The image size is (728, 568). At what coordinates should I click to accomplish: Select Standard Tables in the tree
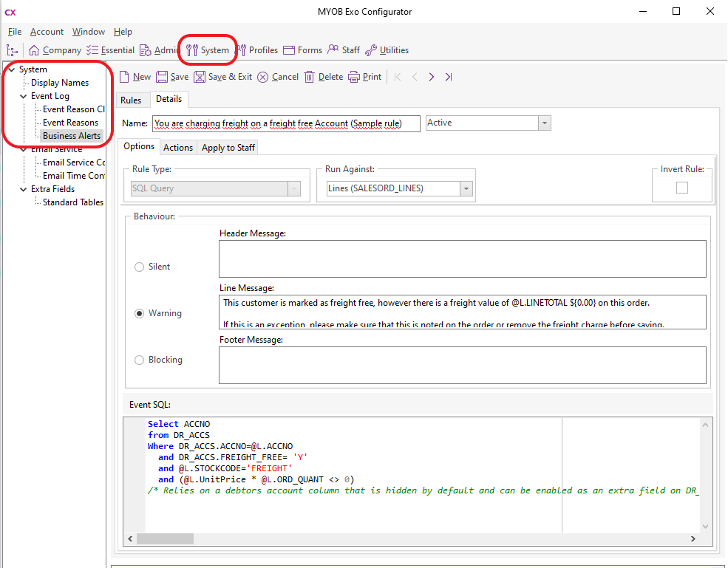point(73,202)
